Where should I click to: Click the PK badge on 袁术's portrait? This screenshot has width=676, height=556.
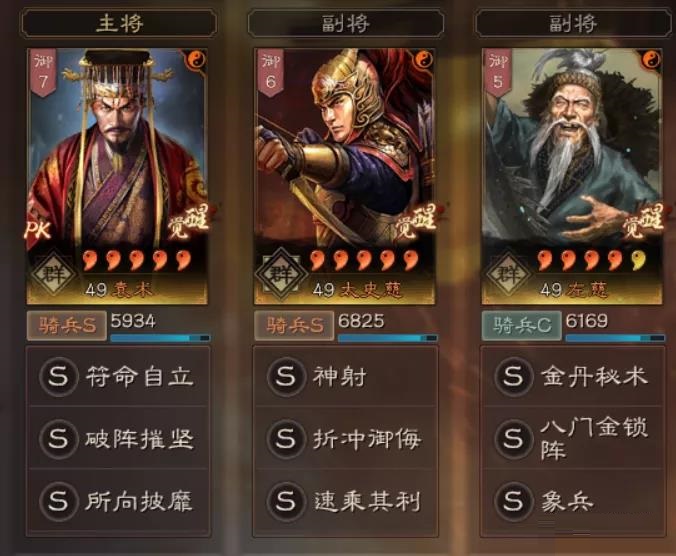point(38,230)
